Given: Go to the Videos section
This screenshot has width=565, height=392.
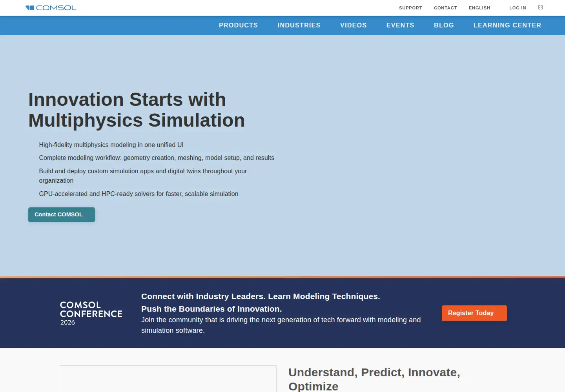Looking at the screenshot, I should pos(354,25).
